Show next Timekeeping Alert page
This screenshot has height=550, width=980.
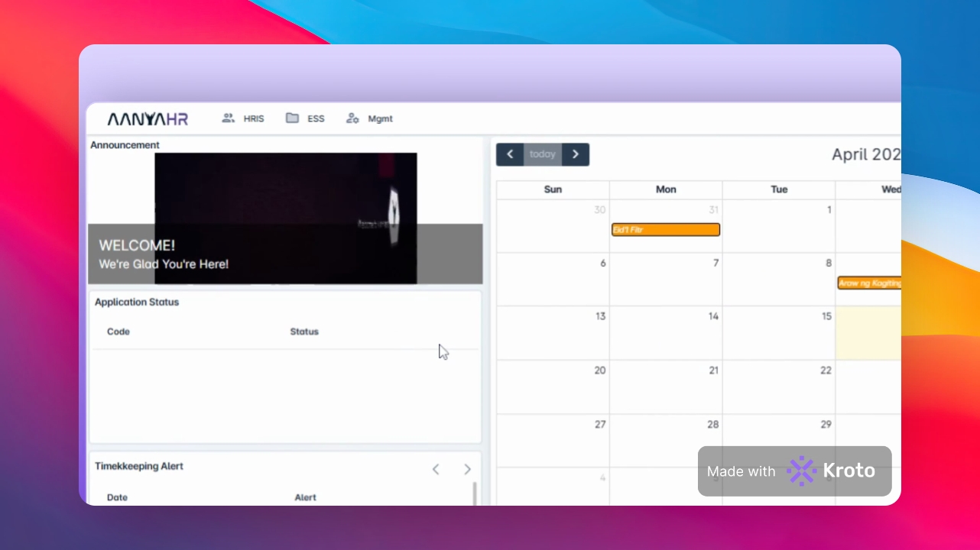click(467, 469)
